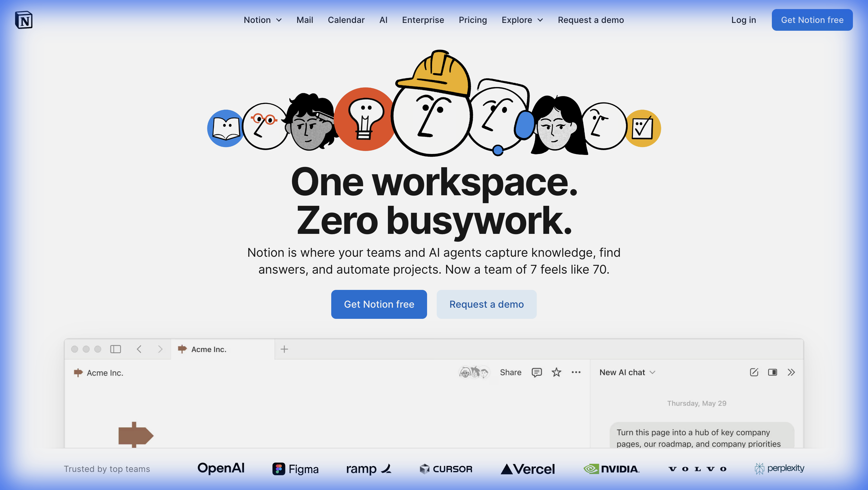Click the hero Get Notion free button
The image size is (868, 490).
coord(379,304)
